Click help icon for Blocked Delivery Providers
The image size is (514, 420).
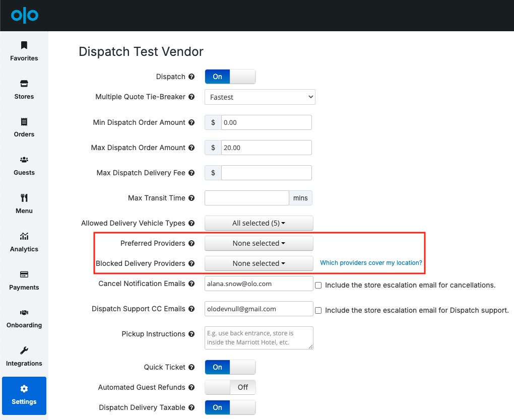click(x=191, y=263)
